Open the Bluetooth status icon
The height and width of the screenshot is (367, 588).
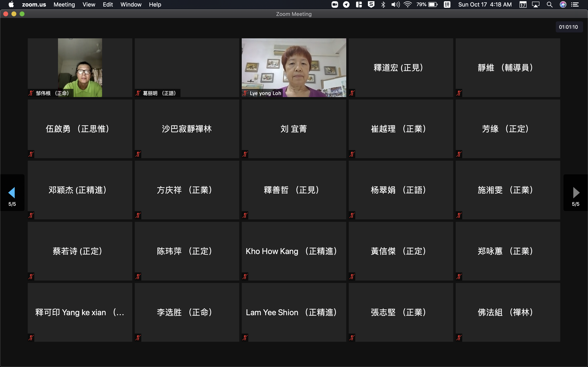[383, 5]
